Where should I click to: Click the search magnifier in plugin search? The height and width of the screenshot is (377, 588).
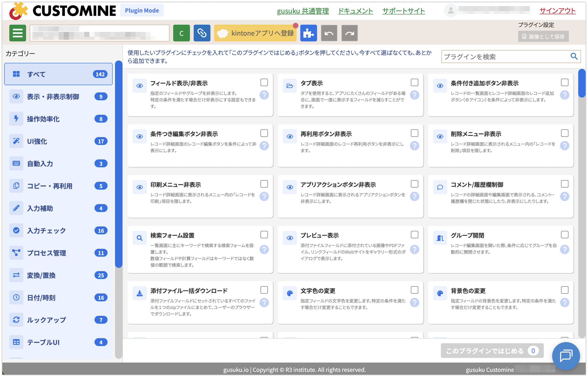pos(574,57)
